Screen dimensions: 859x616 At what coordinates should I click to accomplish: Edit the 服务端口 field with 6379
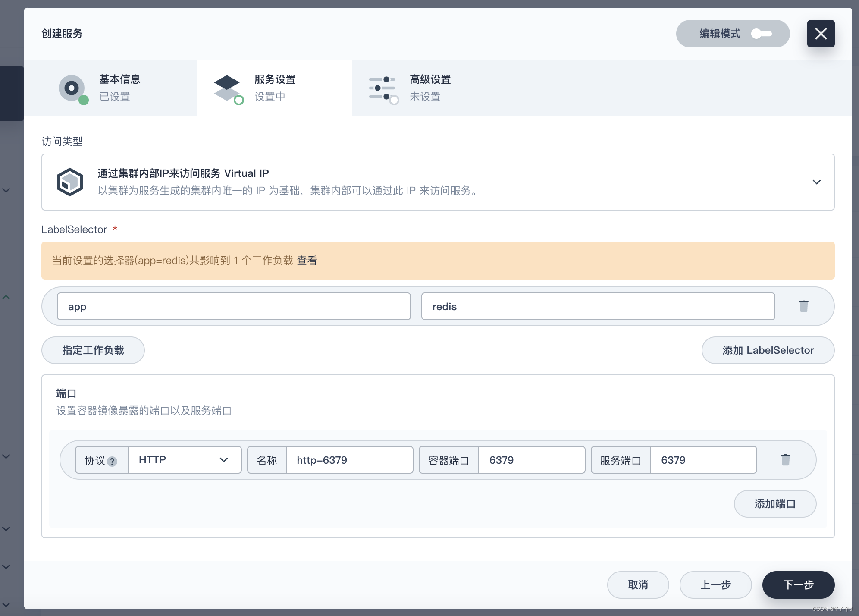tap(704, 460)
